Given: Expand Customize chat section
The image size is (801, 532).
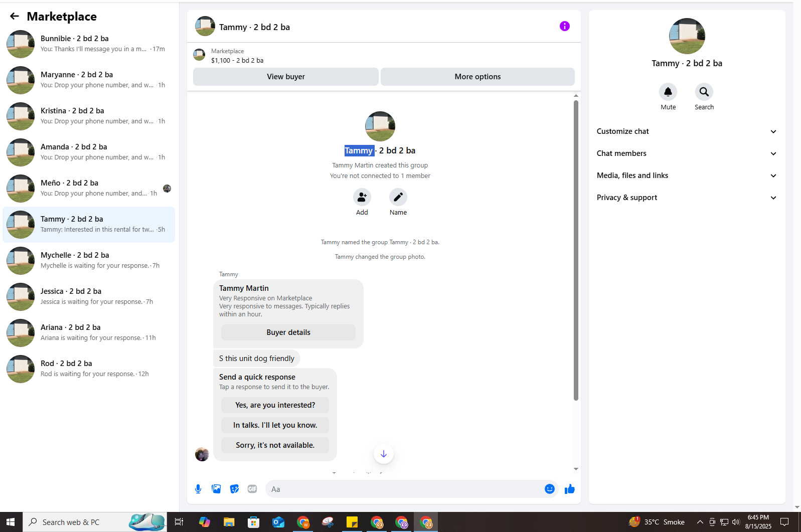Looking at the screenshot, I should (687, 131).
